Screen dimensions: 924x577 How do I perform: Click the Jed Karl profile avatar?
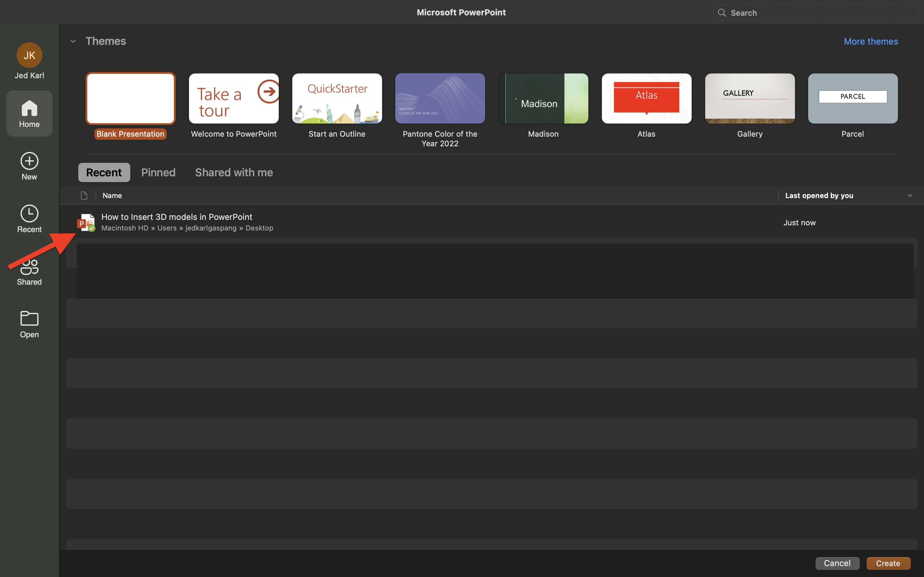(29, 55)
